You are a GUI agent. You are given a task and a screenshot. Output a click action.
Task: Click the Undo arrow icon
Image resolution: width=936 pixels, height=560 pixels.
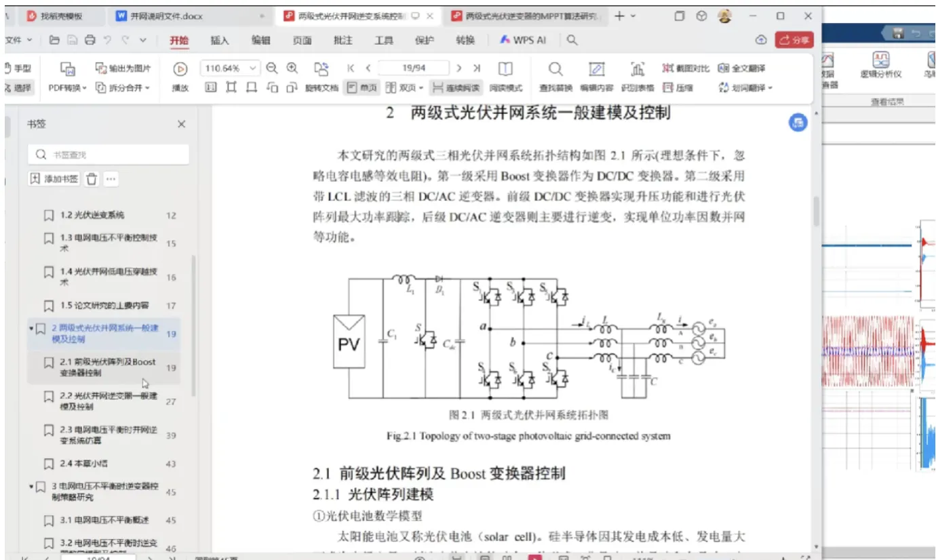[107, 40]
